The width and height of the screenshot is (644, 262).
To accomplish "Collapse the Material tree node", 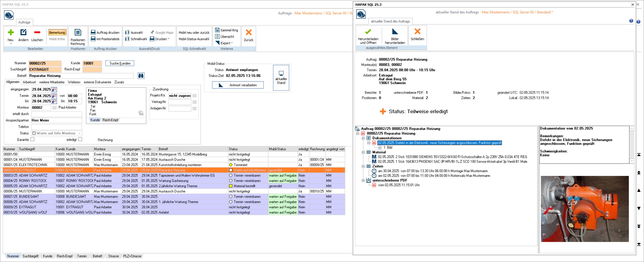I will pos(363,152).
